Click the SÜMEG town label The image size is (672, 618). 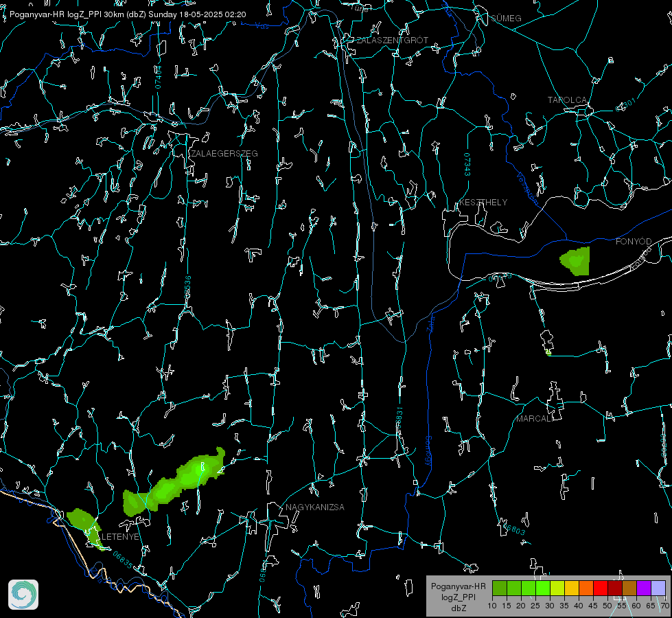(506, 19)
